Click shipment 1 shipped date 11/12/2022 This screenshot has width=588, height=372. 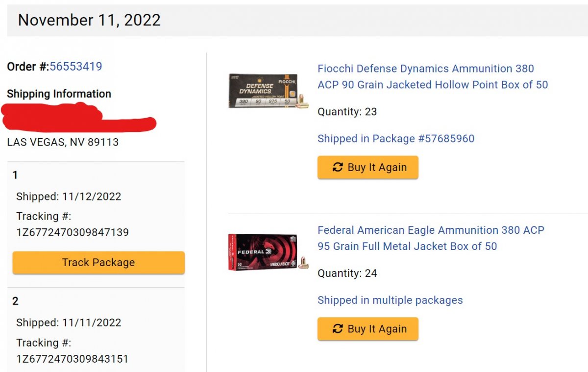pyautogui.click(x=69, y=197)
